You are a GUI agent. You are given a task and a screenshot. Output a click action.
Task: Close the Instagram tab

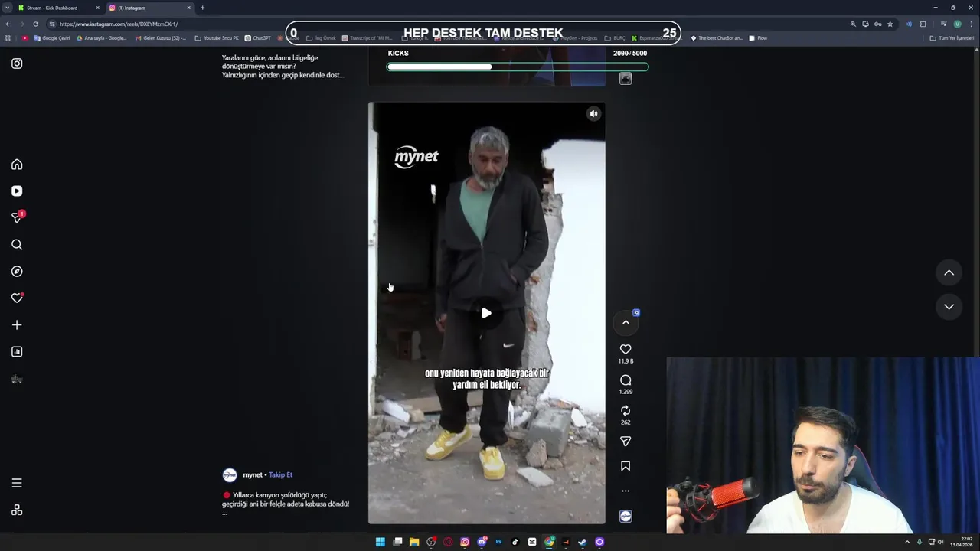[188, 8]
